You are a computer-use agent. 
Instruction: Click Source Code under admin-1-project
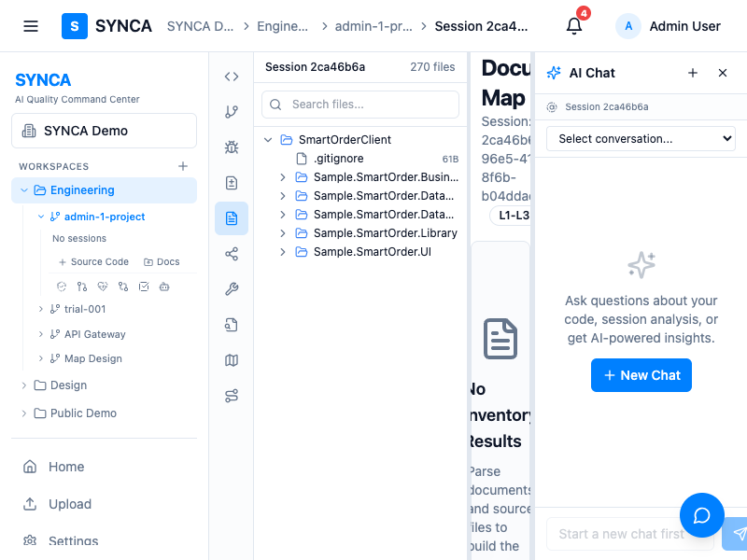(93, 262)
